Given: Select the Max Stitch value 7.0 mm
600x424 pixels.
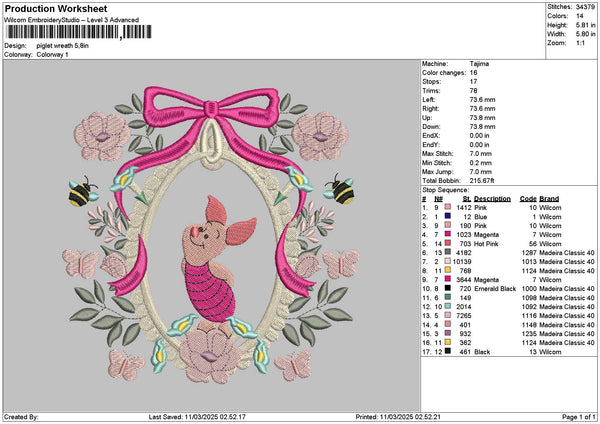Looking at the screenshot, I should [481, 154].
